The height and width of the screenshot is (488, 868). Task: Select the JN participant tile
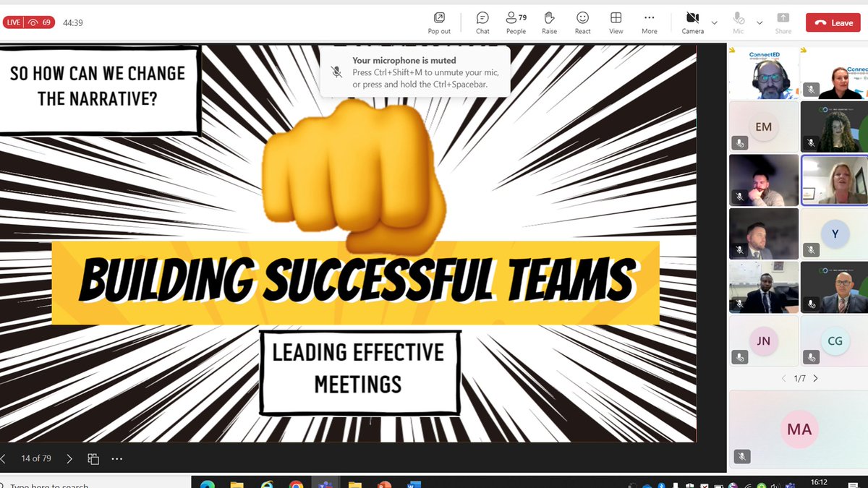pyautogui.click(x=764, y=341)
